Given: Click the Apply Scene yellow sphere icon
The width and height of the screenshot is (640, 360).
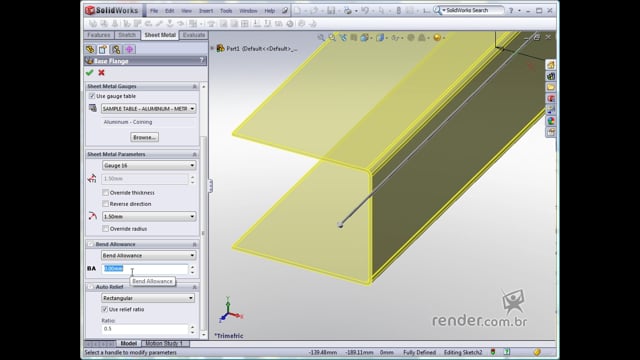Looking at the screenshot, I should tap(437, 38).
